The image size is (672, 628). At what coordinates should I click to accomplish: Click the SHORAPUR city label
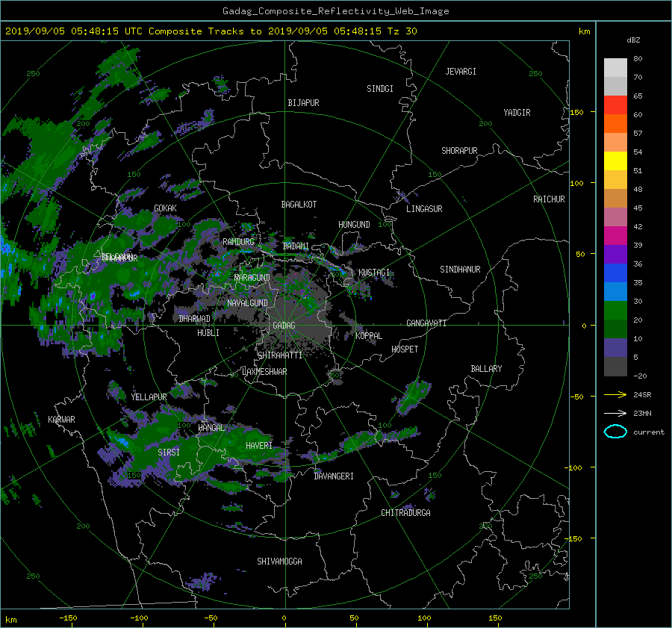(459, 151)
